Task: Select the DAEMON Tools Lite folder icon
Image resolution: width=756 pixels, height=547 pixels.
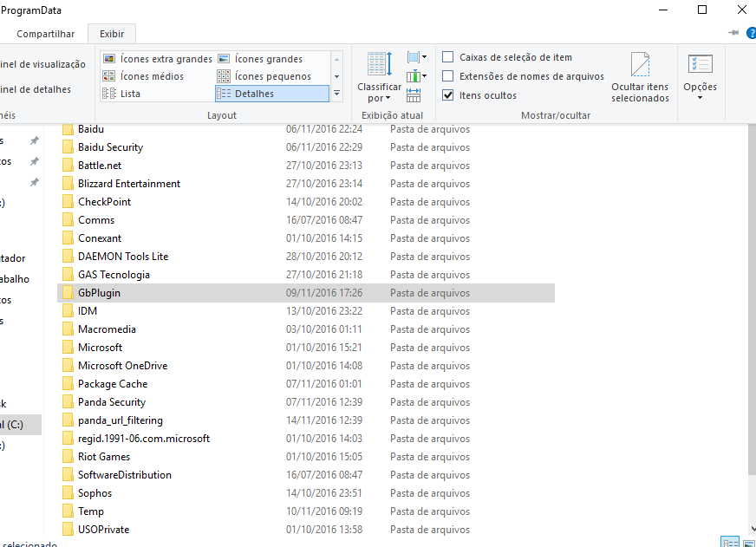Action: 68,257
